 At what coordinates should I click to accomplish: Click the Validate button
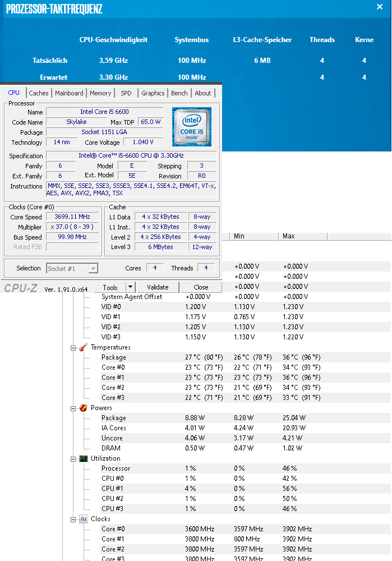coord(158,287)
